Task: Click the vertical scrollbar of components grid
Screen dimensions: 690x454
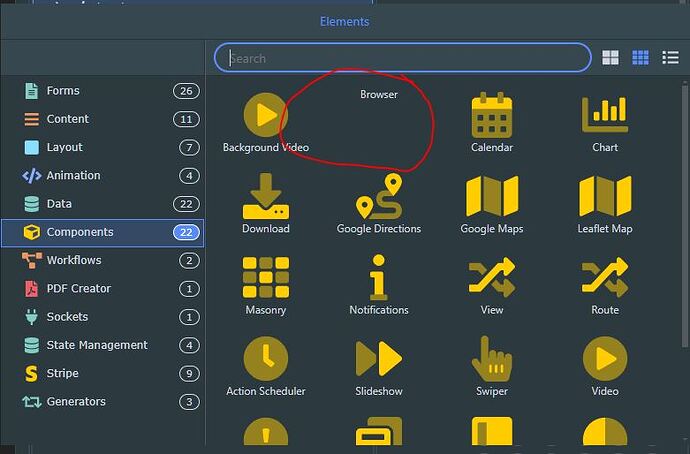Action: 684,216
